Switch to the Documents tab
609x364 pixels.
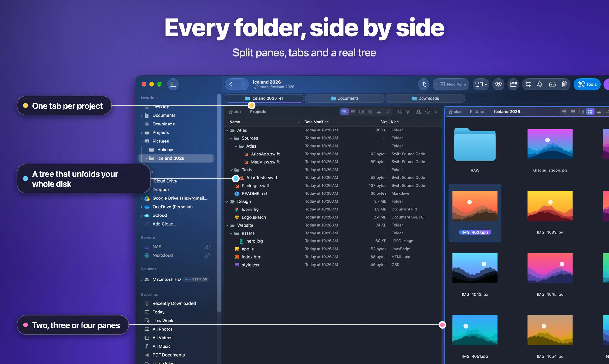345,98
